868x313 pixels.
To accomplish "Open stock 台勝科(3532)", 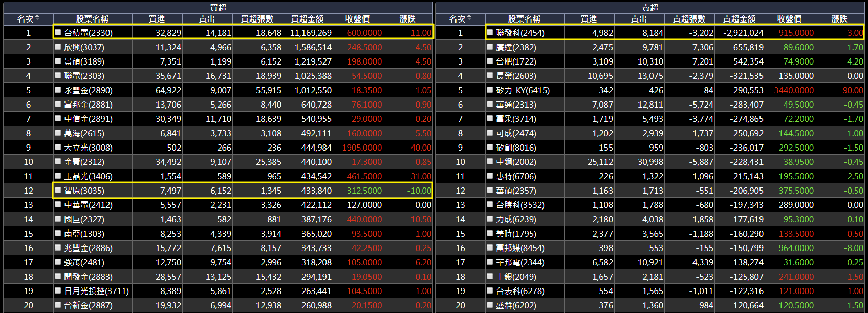I will click(520, 205).
